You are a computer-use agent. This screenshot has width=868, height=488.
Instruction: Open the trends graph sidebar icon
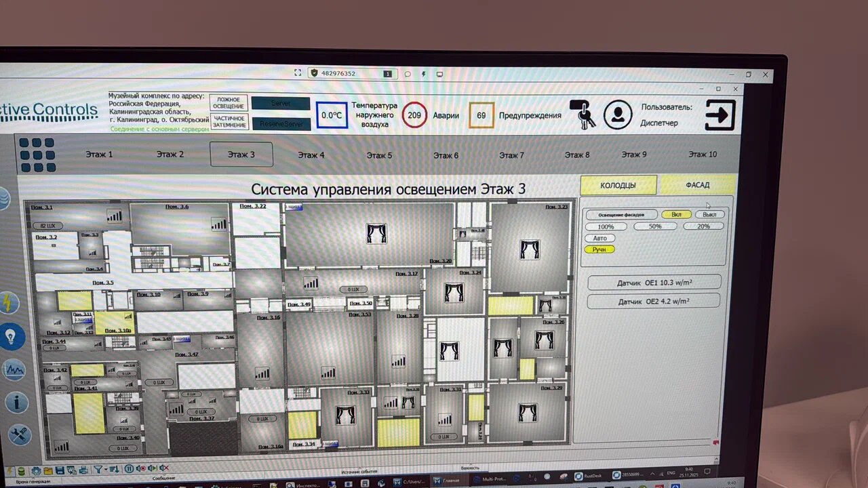(14, 370)
